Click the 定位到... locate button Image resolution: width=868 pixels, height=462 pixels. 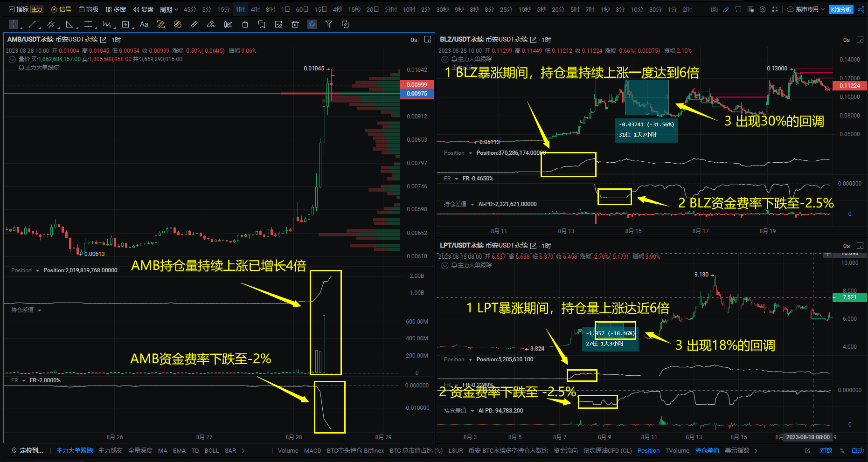click(x=28, y=450)
